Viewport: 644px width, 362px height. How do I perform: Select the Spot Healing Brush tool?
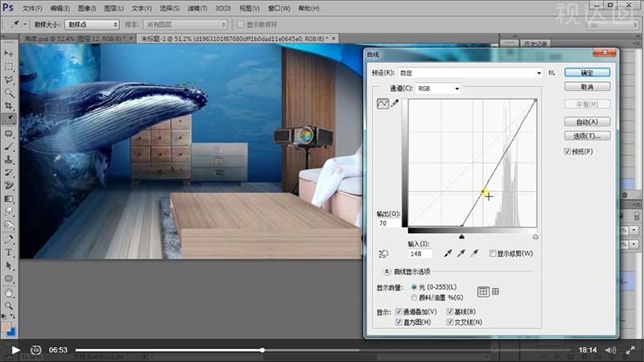[9, 134]
